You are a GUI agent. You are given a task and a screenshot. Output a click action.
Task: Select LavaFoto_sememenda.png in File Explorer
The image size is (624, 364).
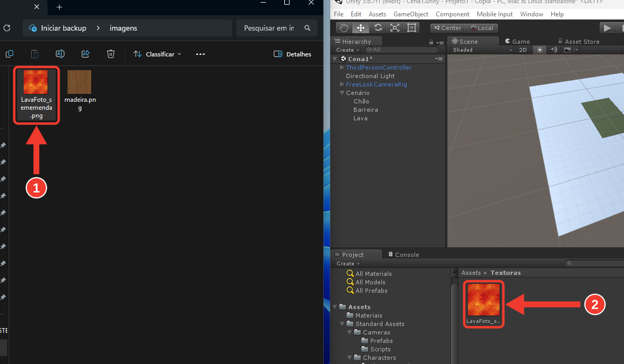tap(36, 95)
